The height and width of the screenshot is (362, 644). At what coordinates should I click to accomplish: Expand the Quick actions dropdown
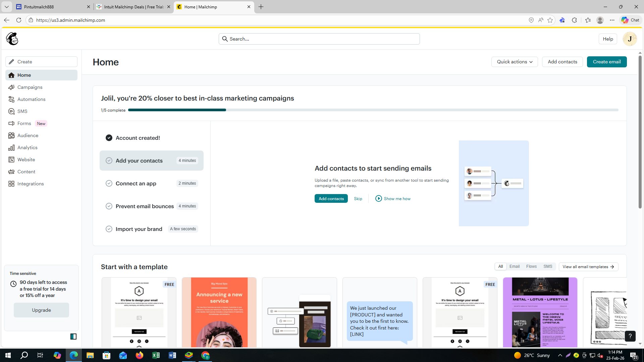click(x=515, y=62)
